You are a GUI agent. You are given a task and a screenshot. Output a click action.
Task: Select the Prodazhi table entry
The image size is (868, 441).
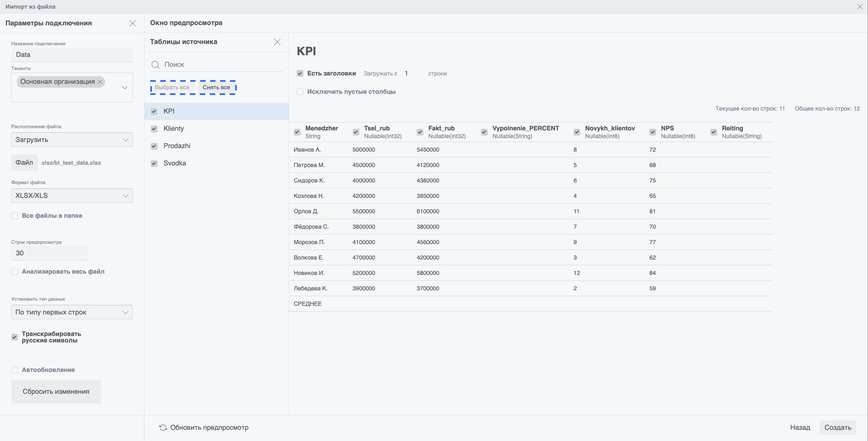pos(176,146)
